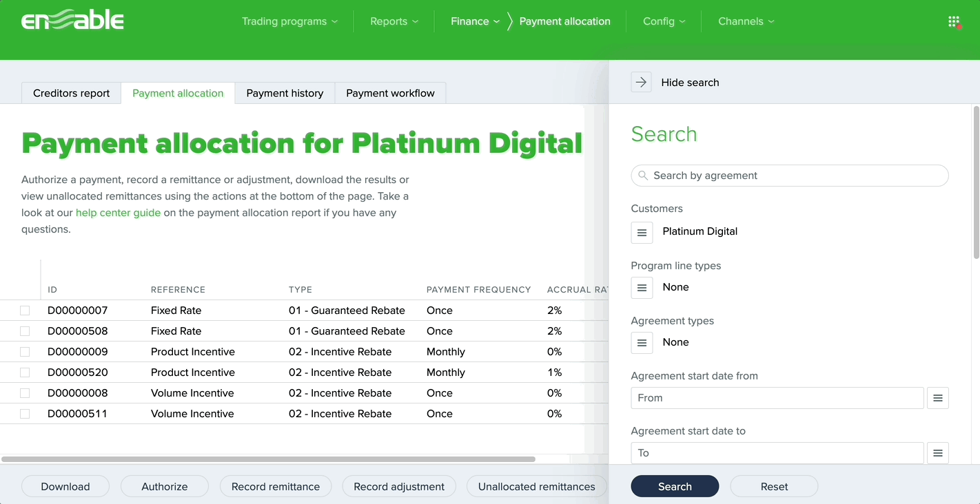
Task: Select the checkbox for D00000009
Action: [x=25, y=352]
